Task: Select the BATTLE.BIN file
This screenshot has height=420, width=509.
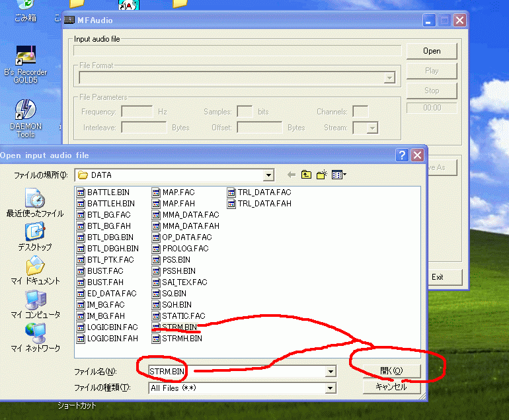Action: coord(104,192)
